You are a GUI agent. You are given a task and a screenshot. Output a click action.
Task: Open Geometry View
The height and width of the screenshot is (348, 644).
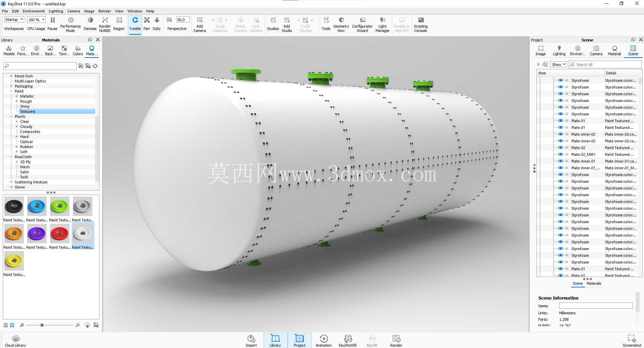(341, 24)
